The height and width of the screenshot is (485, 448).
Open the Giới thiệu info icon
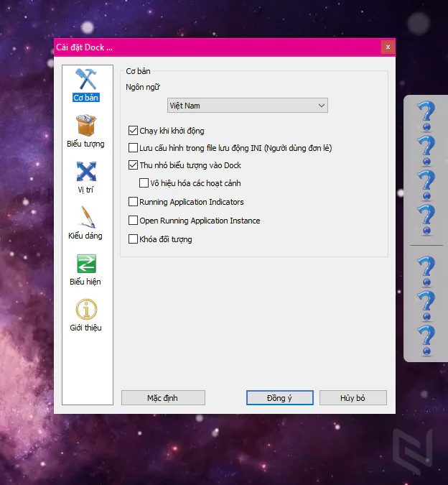86,309
